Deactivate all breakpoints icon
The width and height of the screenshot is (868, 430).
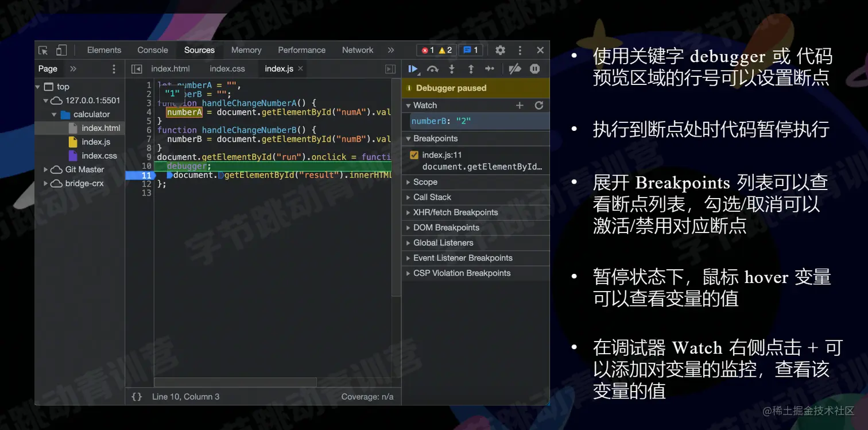515,69
